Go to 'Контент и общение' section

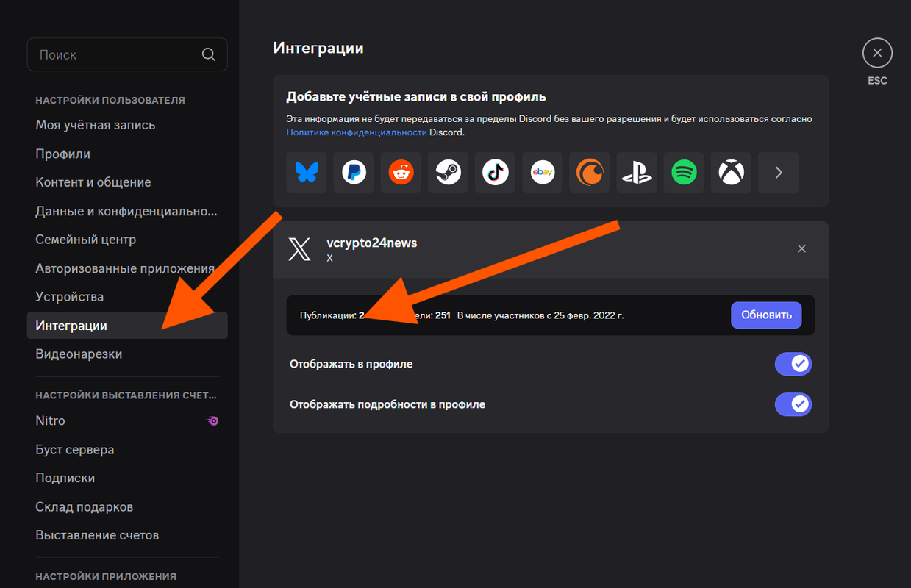point(127,182)
